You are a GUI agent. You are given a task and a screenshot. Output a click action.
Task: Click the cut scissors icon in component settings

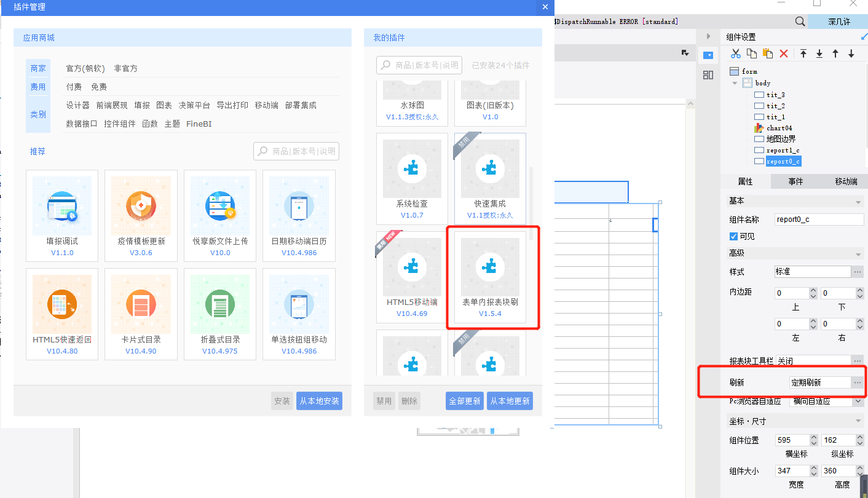click(735, 54)
